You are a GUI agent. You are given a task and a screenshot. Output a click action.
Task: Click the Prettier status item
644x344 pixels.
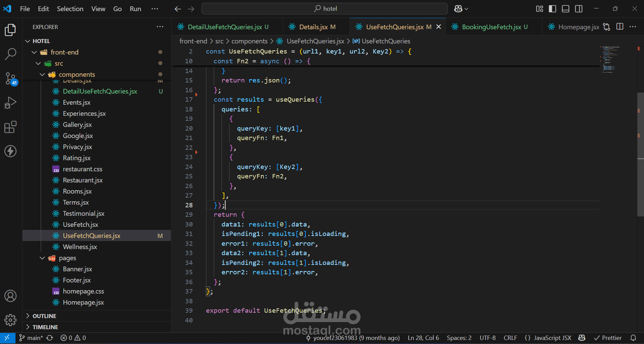click(608, 338)
